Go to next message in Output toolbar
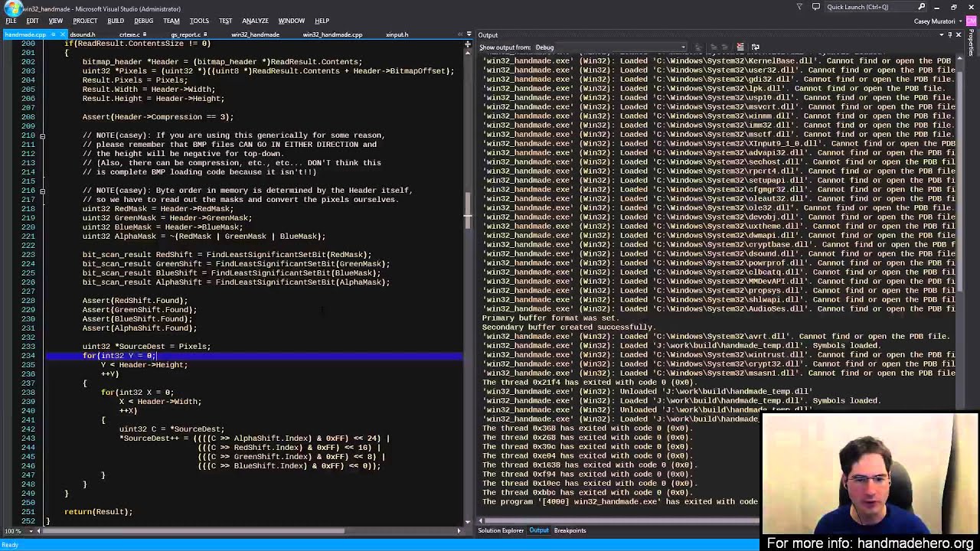The width and height of the screenshot is (980, 551). (724, 47)
